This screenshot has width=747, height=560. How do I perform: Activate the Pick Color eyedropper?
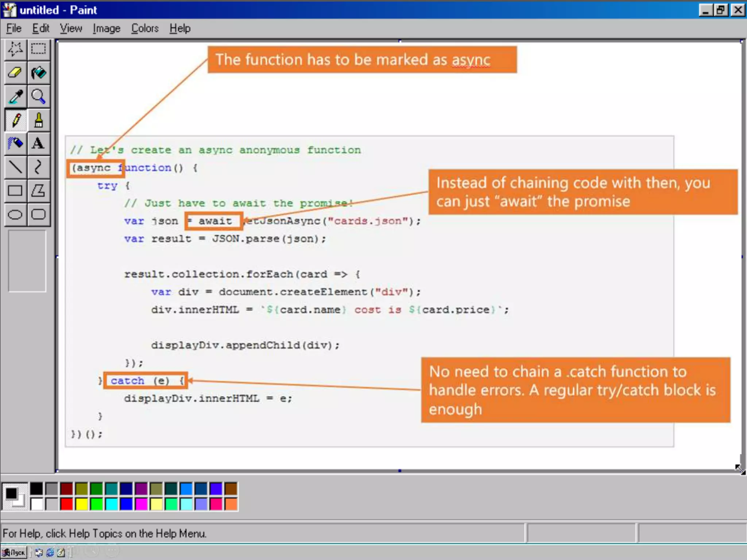[15, 96]
